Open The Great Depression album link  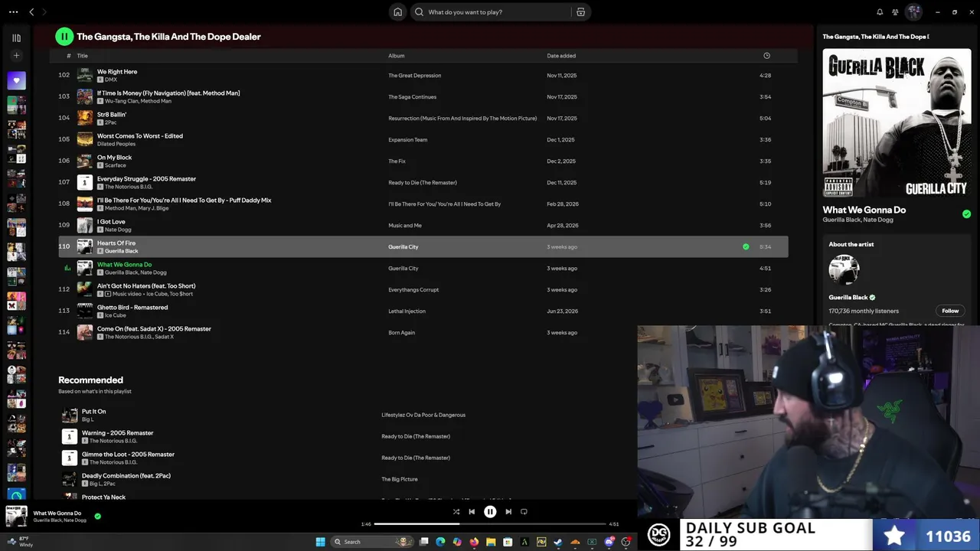(x=414, y=76)
